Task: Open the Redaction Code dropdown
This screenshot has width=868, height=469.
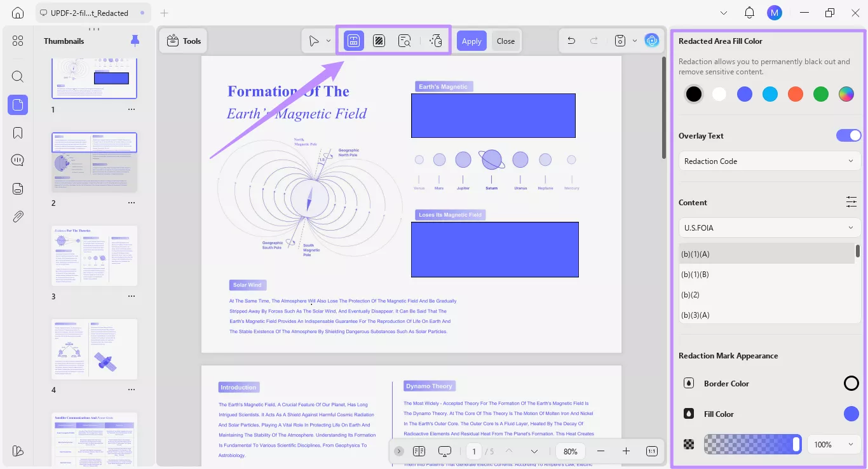Action: point(770,161)
